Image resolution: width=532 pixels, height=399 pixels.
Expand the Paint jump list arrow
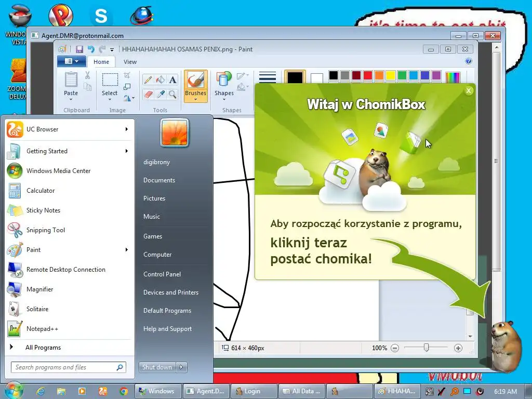tap(127, 250)
